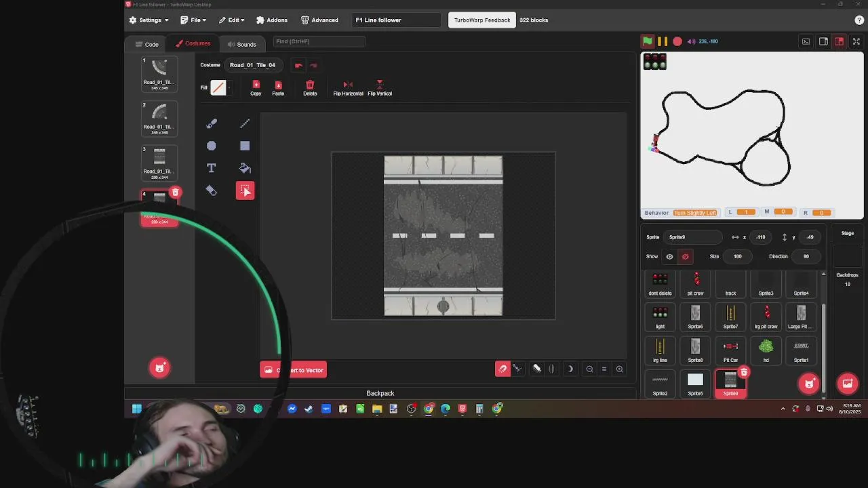
Task: Redo costume edit
Action: tap(313, 65)
